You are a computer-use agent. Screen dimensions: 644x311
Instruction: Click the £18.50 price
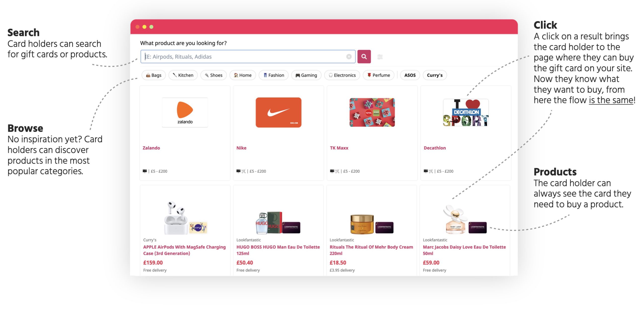pyautogui.click(x=338, y=263)
